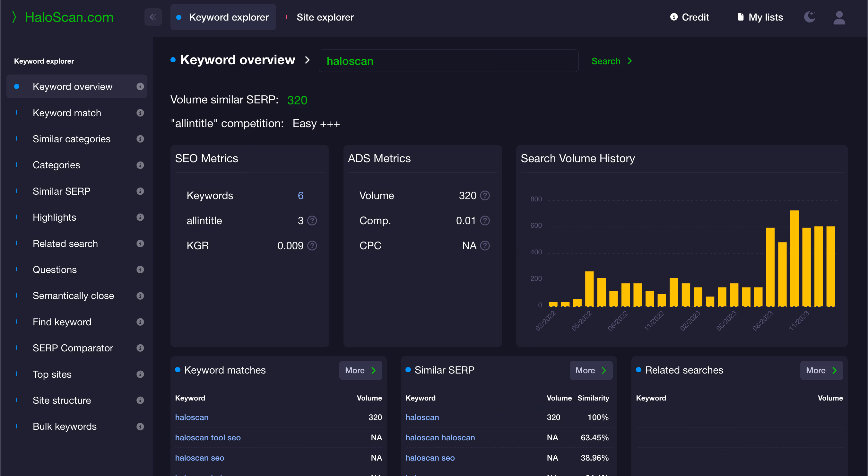Open My lists in top bar
This screenshot has height=476, width=868.
[760, 17]
